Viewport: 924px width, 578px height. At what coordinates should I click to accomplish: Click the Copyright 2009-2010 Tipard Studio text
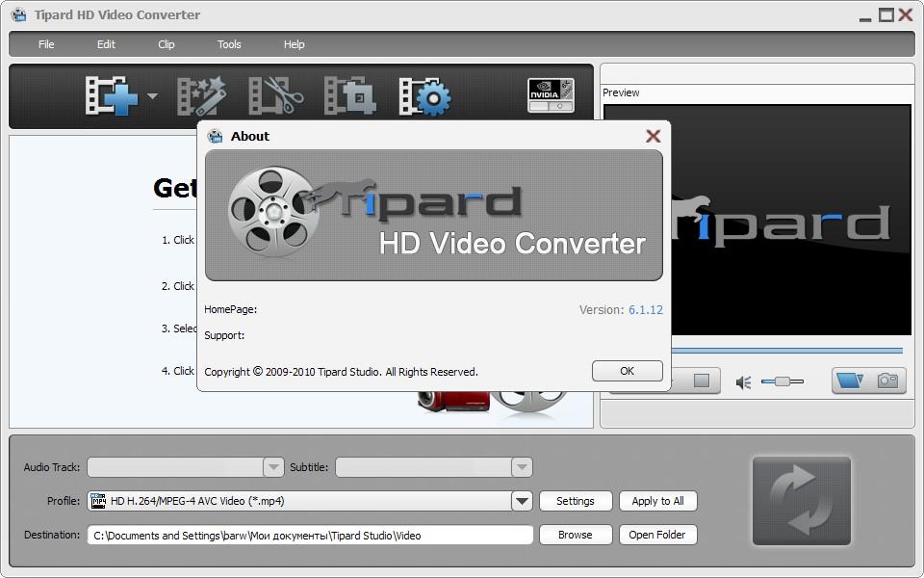pyautogui.click(x=341, y=372)
